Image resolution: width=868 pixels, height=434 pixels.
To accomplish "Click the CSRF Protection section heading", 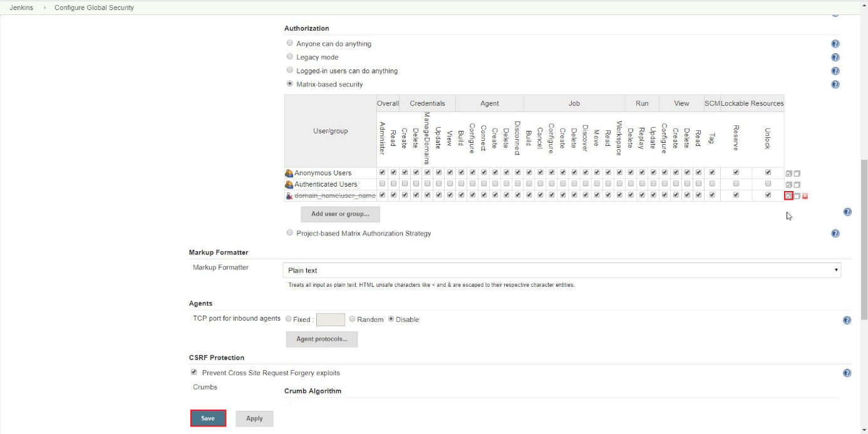I will click(217, 358).
